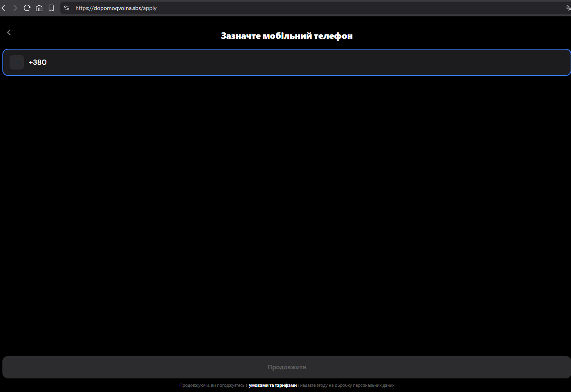Viewport: 571px width, 392px height.
Task: Open site settings icon beside the URL
Action: (x=67, y=8)
